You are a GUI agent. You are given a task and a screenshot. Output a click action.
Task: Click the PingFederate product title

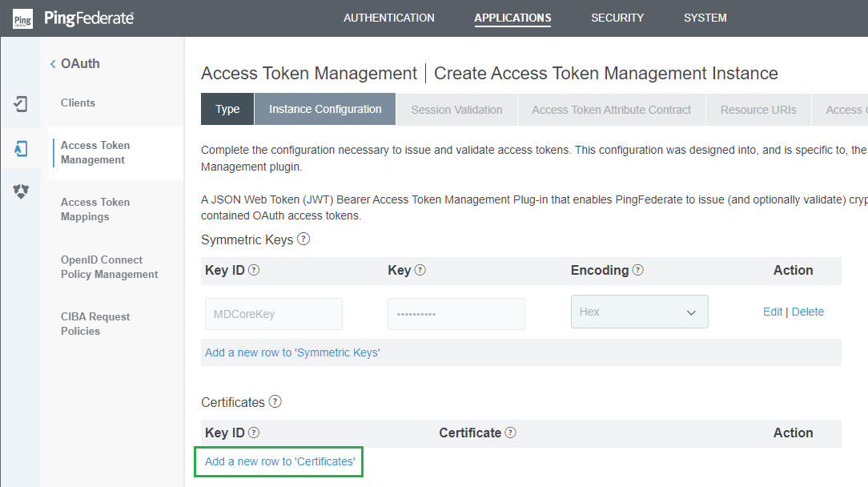pyautogui.click(x=89, y=18)
